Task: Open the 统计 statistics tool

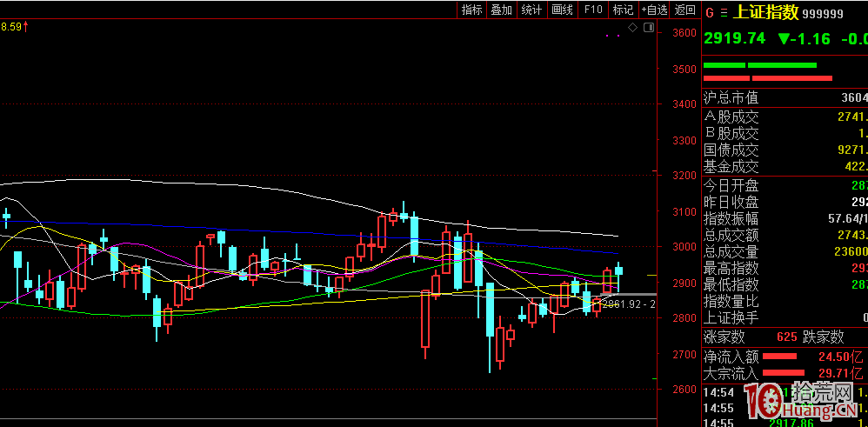Action: pos(532,10)
